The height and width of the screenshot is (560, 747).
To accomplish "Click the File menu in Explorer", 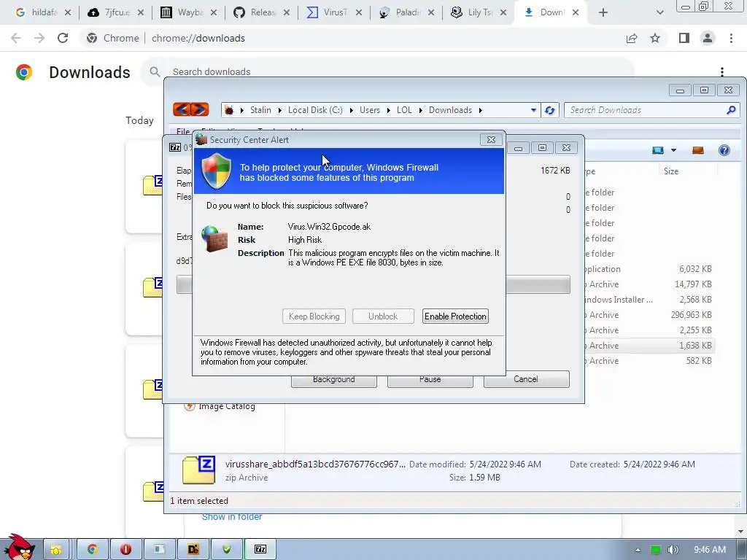I will [183, 131].
